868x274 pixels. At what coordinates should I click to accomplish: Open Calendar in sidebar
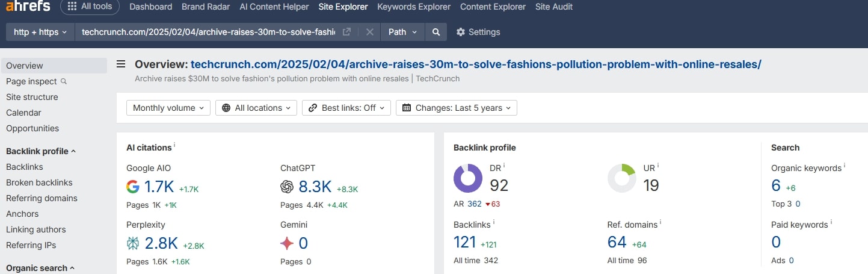pos(23,113)
